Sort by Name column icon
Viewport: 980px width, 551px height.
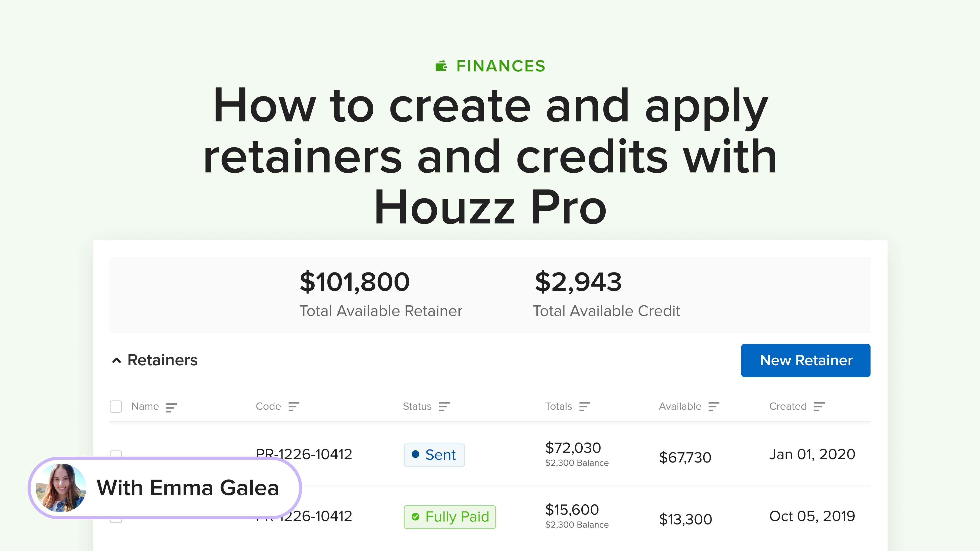(x=171, y=407)
